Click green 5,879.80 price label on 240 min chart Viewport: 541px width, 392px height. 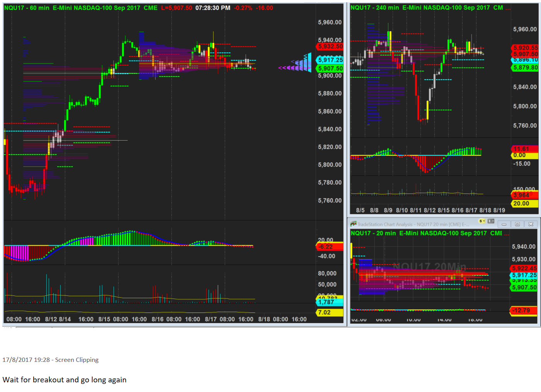point(525,68)
